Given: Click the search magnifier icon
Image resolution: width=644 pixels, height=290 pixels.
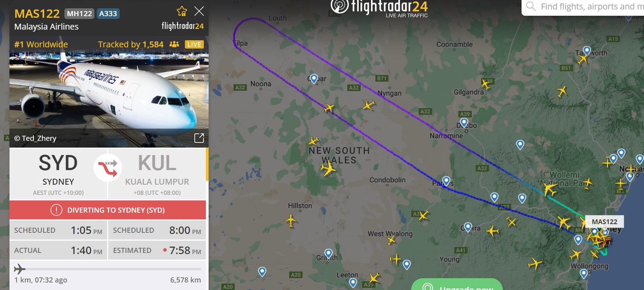Looking at the screenshot, I should point(531,6).
